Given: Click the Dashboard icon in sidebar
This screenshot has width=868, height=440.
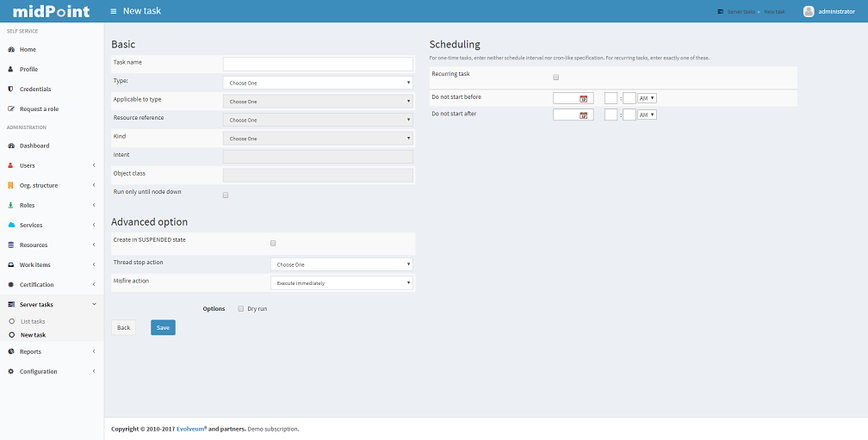Looking at the screenshot, I should pyautogui.click(x=10, y=146).
